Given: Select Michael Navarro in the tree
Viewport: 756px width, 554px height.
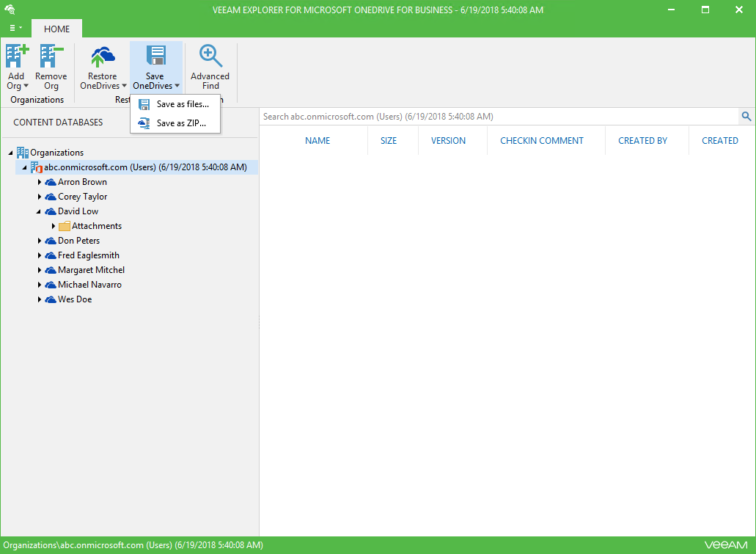Looking at the screenshot, I should coord(89,285).
